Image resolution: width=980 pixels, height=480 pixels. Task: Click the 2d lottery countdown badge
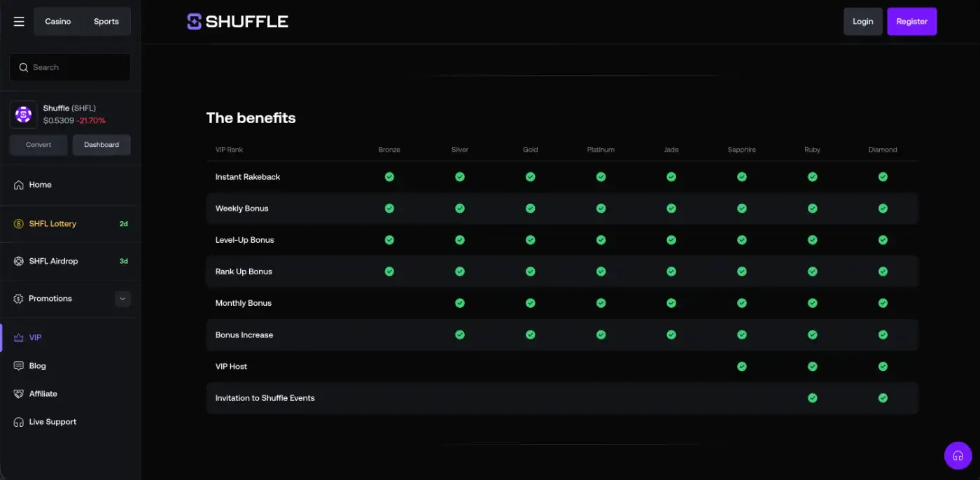click(123, 224)
